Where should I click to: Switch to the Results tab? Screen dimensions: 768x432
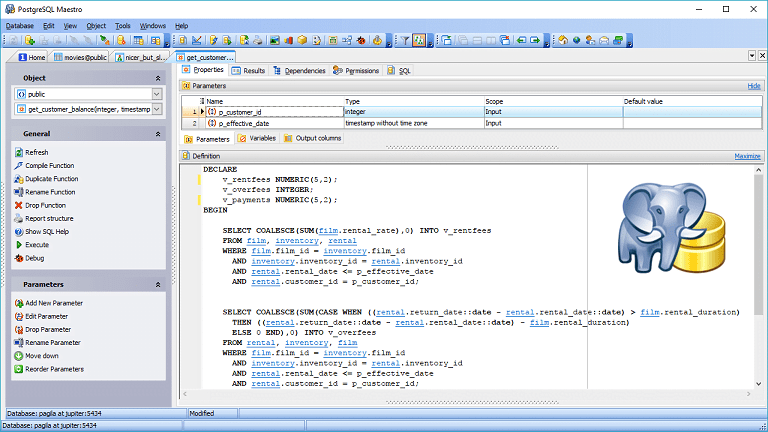[248, 71]
